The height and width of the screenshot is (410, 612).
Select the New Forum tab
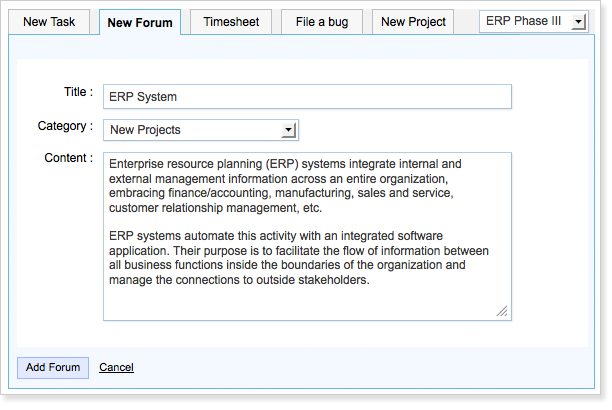click(x=140, y=22)
